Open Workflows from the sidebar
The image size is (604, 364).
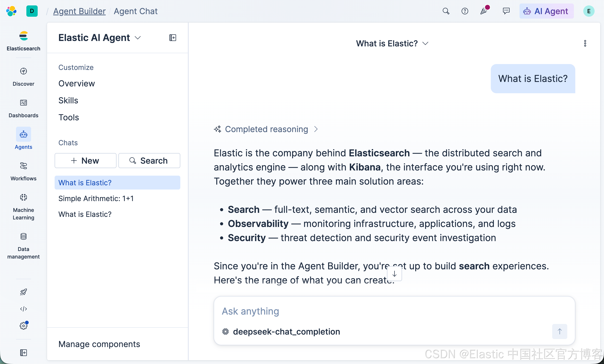(24, 171)
